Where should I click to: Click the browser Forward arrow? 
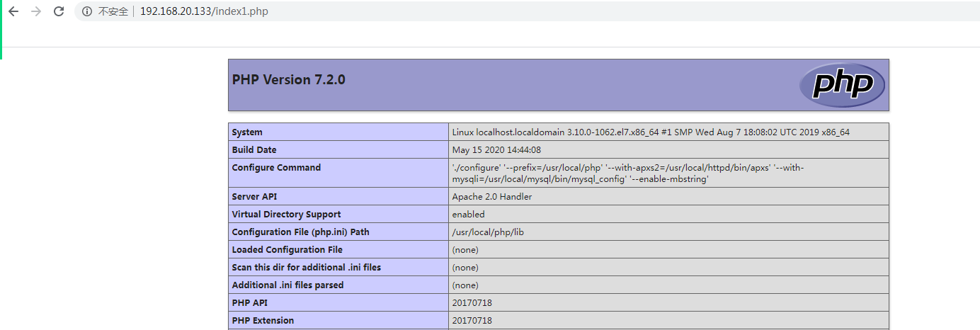click(x=36, y=11)
